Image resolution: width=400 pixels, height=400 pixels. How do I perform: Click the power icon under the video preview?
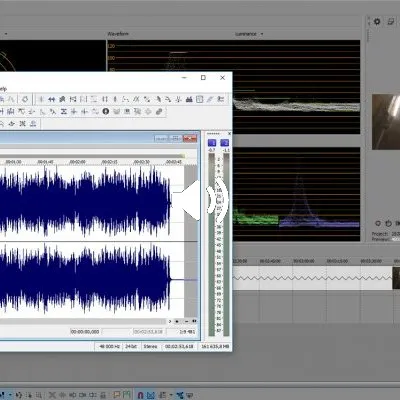[388, 223]
